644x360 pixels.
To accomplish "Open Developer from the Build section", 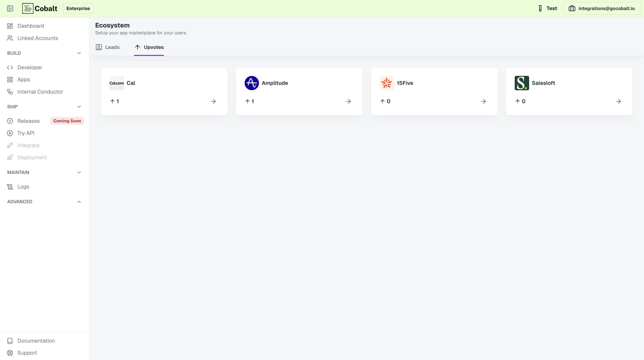I will [30, 67].
